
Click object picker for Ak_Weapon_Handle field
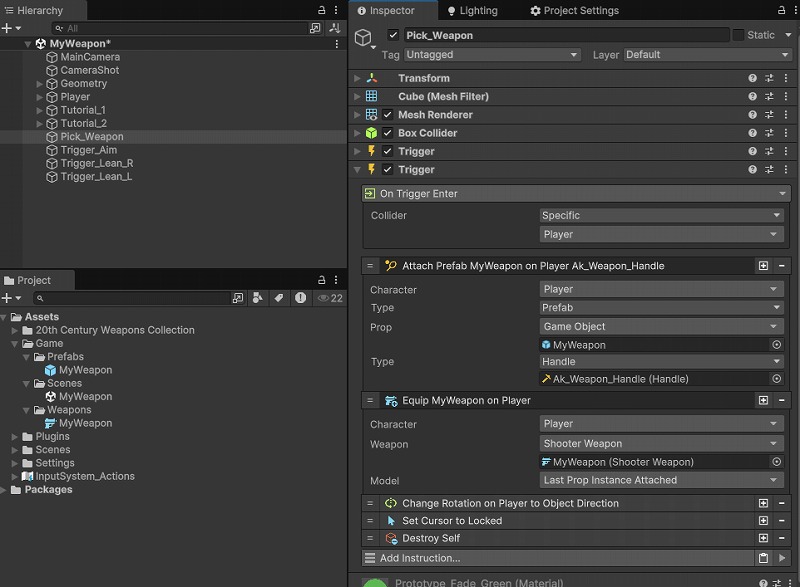coord(777,379)
